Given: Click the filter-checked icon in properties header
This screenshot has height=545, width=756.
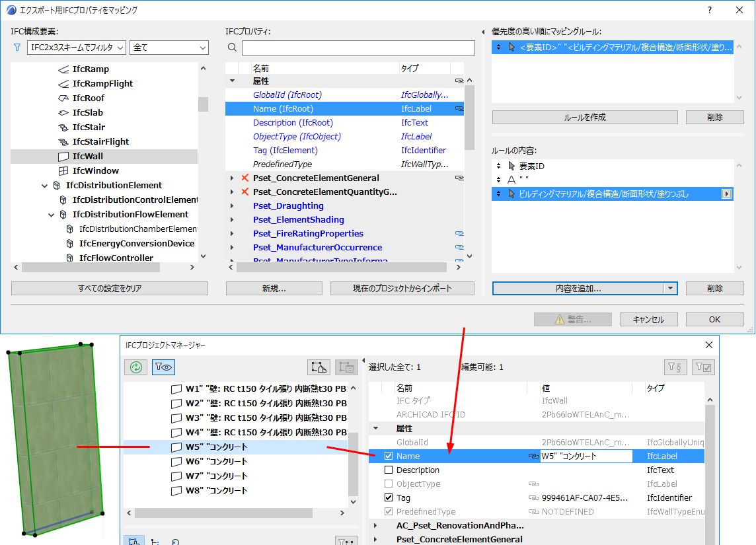Looking at the screenshot, I should coord(703,367).
